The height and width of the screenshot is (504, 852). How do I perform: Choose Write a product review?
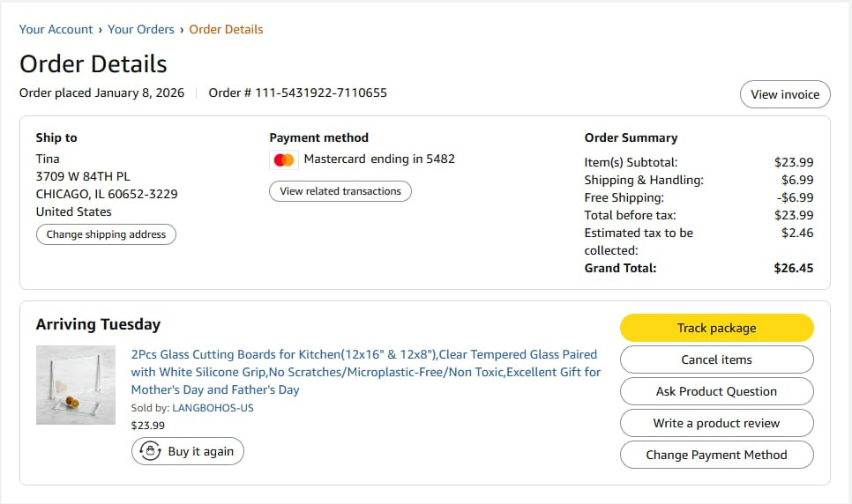tap(716, 423)
